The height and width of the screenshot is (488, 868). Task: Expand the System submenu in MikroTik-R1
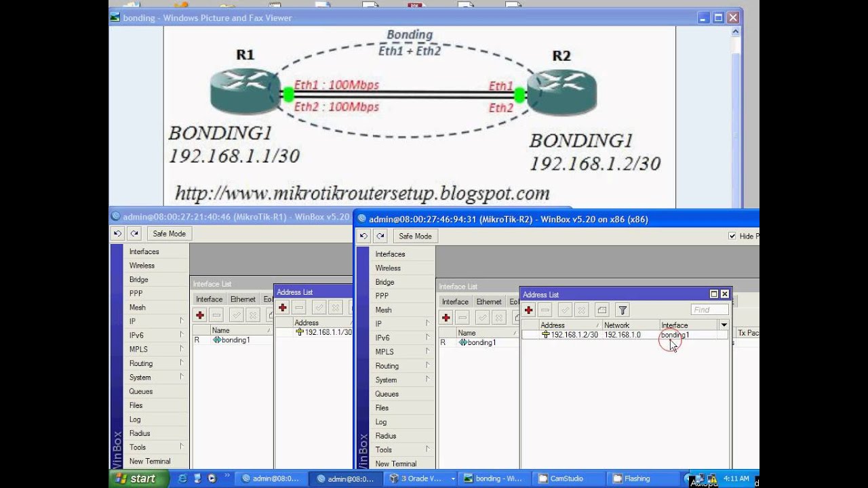(x=181, y=377)
